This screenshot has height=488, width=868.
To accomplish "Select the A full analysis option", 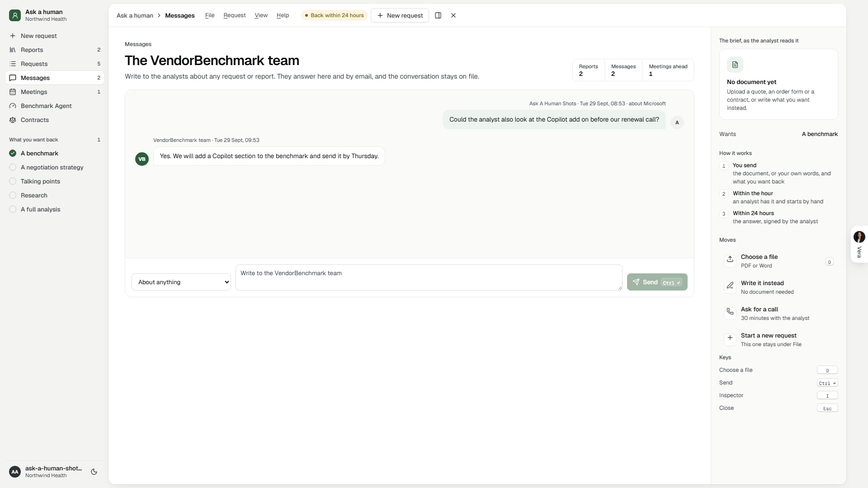I will (x=55, y=209).
